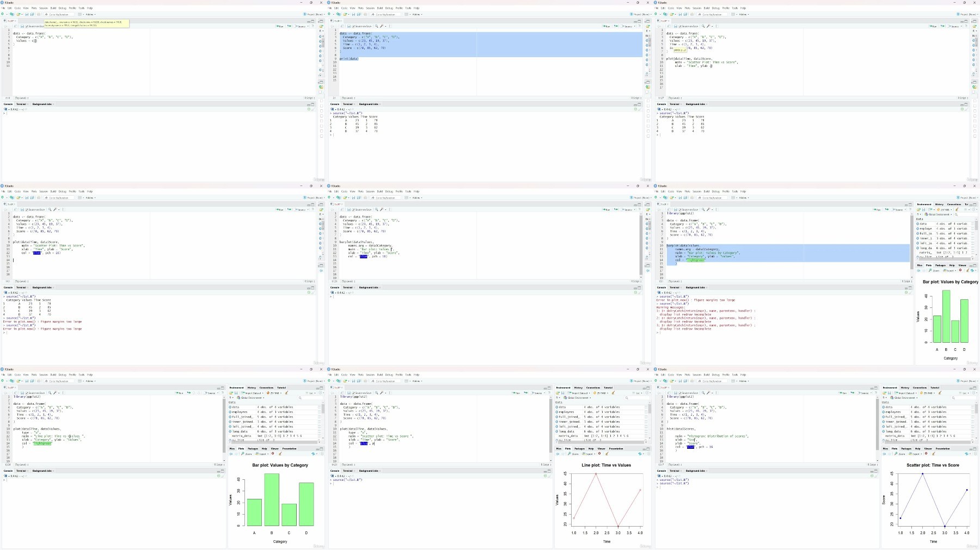Open Export dropdown in Scatter plot window Plots pane
Viewport: 980px width, 550px height.
915,454
